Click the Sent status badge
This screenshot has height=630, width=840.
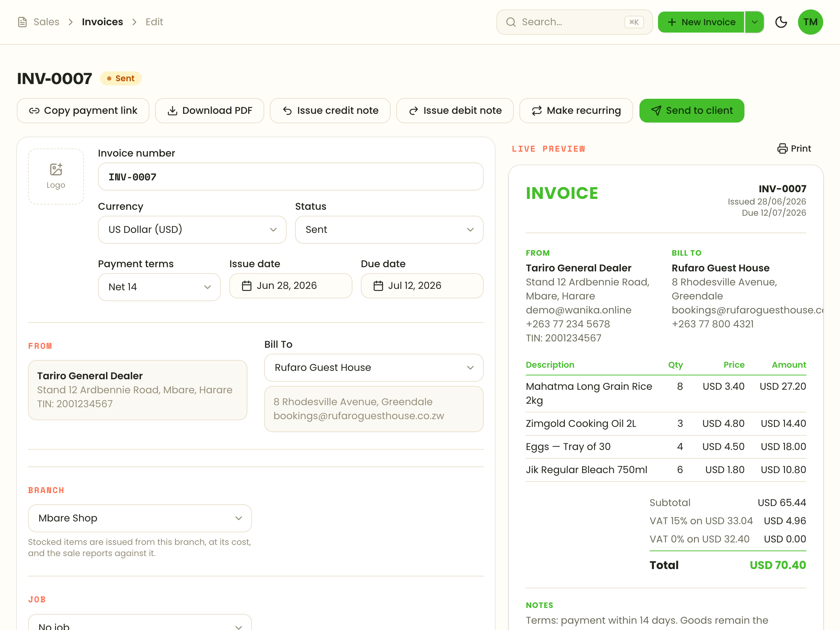tap(121, 78)
